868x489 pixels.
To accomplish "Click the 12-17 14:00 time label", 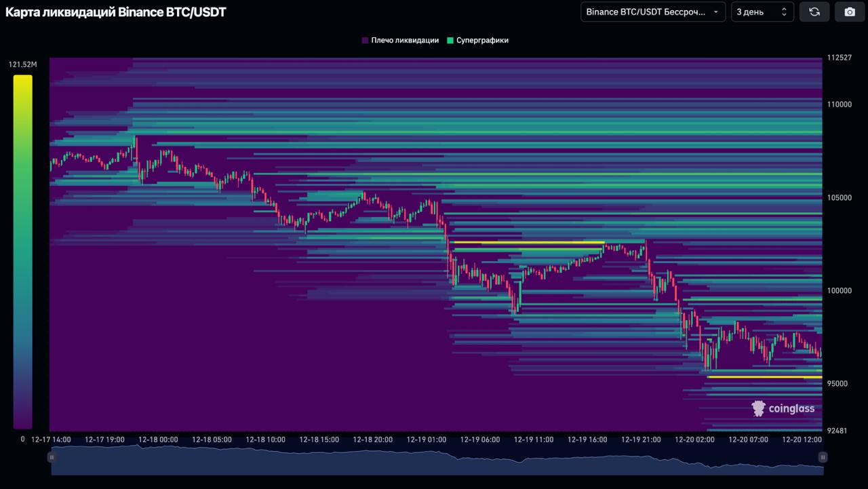I will (x=51, y=439).
